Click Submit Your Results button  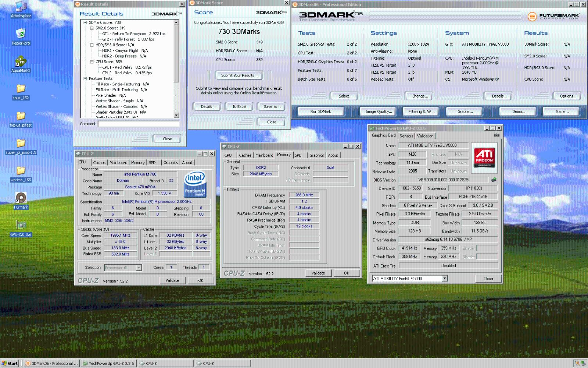pyautogui.click(x=239, y=75)
